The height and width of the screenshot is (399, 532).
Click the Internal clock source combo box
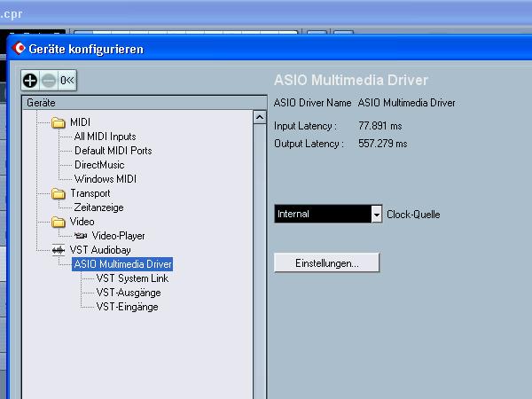(x=328, y=214)
